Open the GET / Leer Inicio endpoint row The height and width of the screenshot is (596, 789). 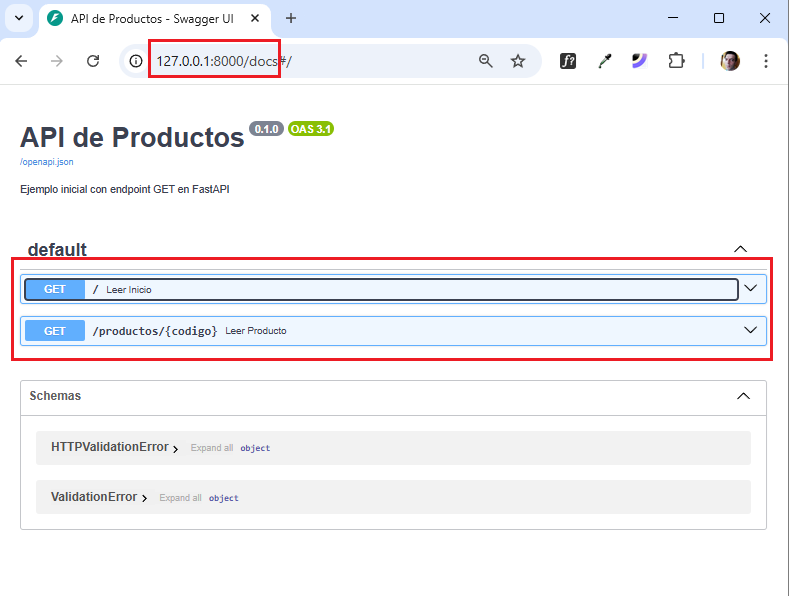point(381,289)
